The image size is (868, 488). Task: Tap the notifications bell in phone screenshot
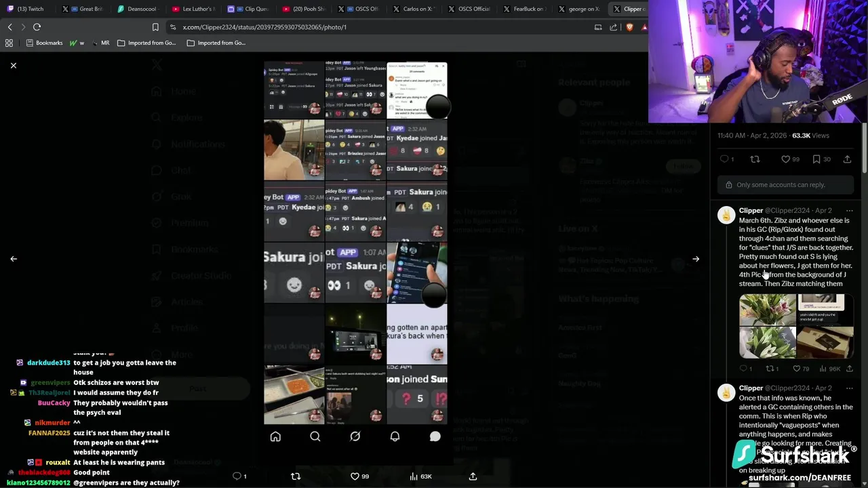(x=395, y=437)
